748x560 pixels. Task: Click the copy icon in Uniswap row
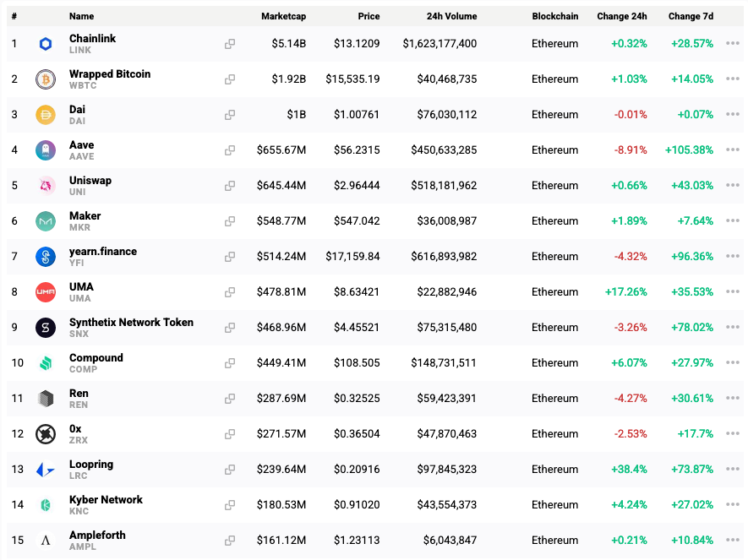230,185
